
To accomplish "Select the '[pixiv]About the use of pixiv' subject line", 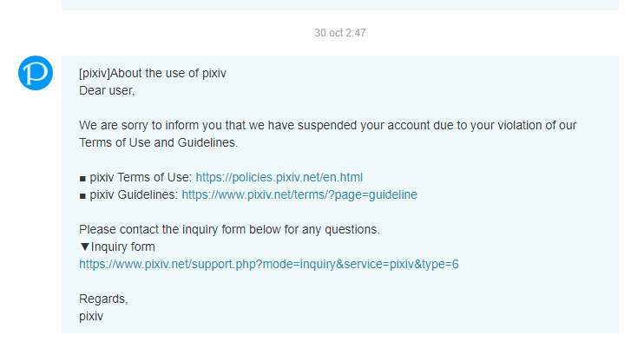I will click(153, 73).
